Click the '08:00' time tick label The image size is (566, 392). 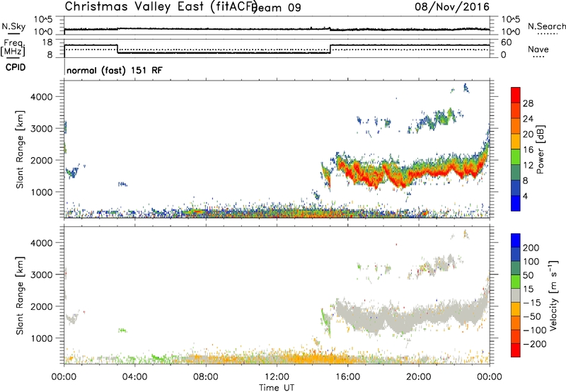tap(206, 377)
